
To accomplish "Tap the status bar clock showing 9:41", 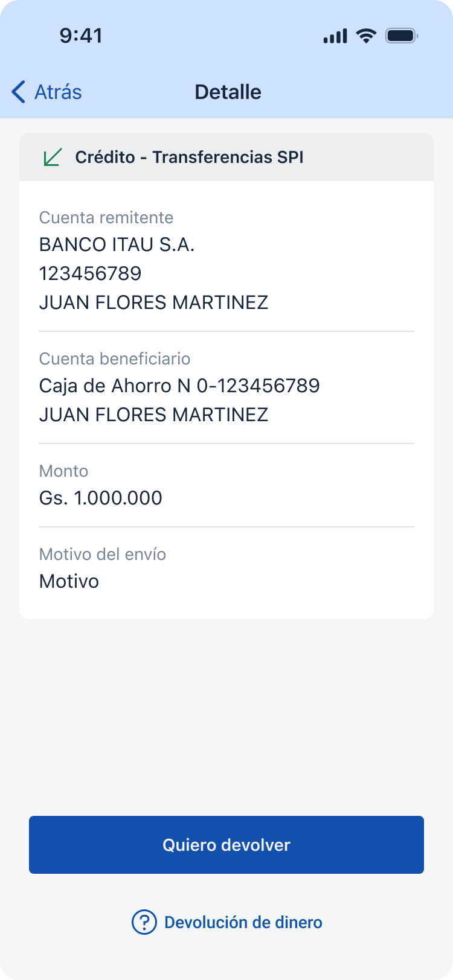I will (81, 36).
